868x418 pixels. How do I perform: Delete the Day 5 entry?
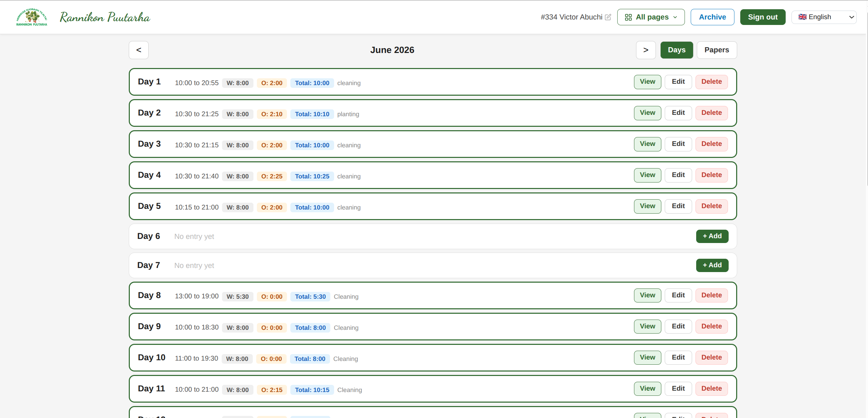[712, 206]
